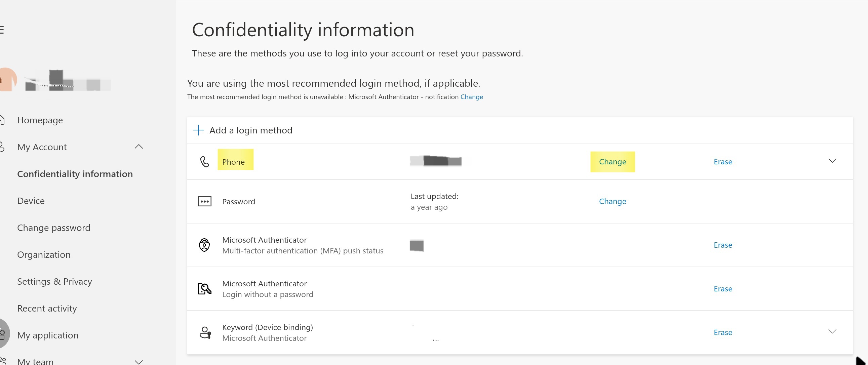The image size is (868, 365).
Task: Open the Organization page
Action: 44,255
